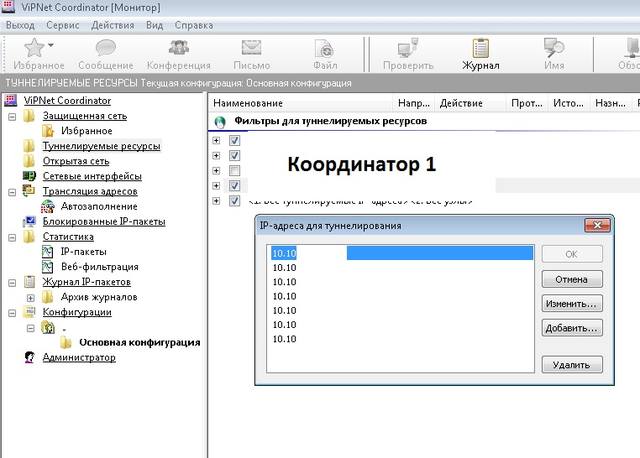Click the Добавить... button
The width and height of the screenshot is (640, 458).
coord(572,328)
